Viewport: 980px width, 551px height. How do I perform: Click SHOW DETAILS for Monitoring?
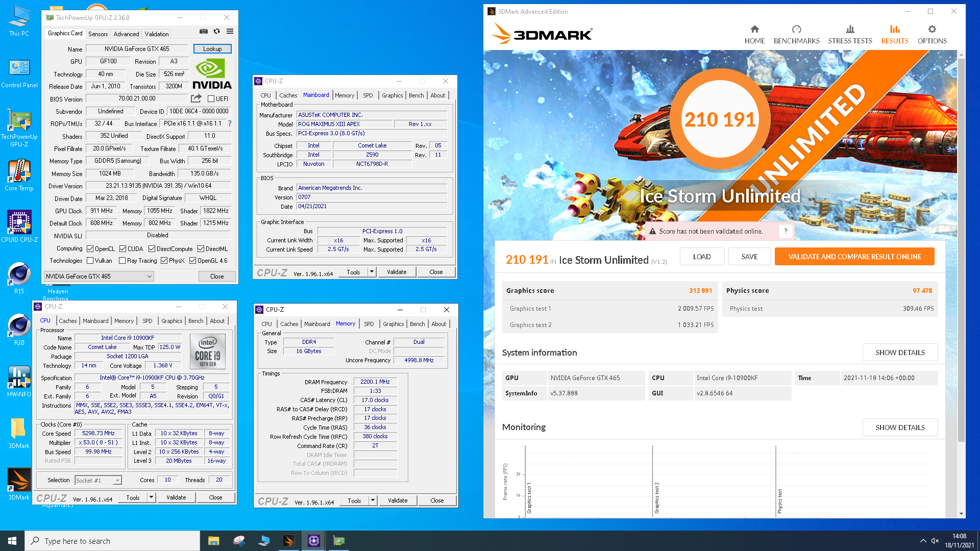tap(900, 428)
